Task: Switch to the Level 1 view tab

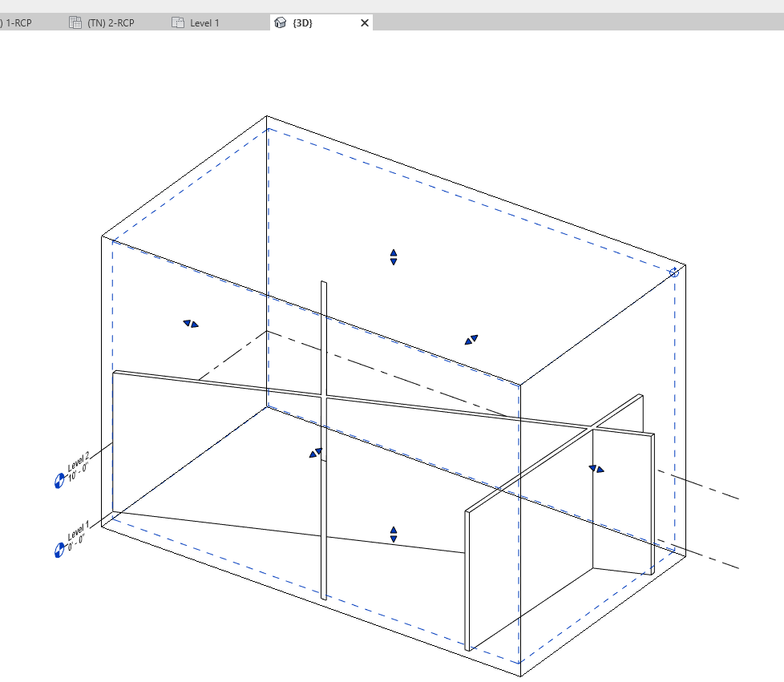Action: 203,22
